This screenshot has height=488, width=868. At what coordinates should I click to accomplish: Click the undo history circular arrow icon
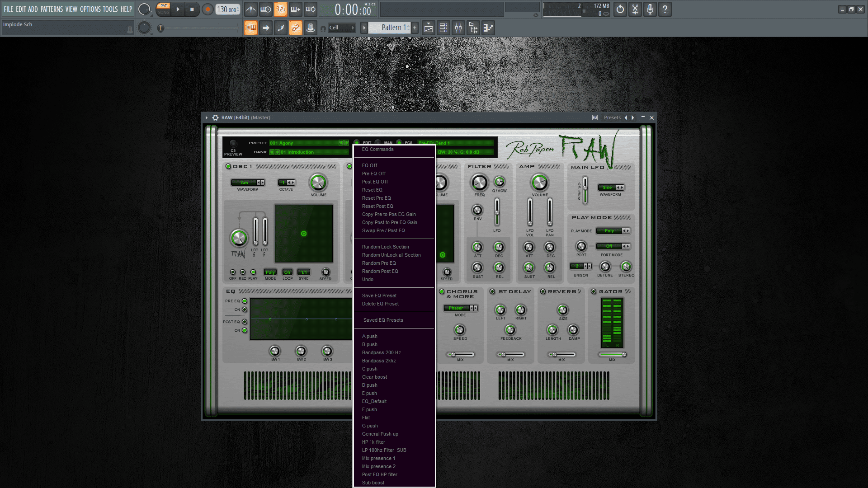620,9
